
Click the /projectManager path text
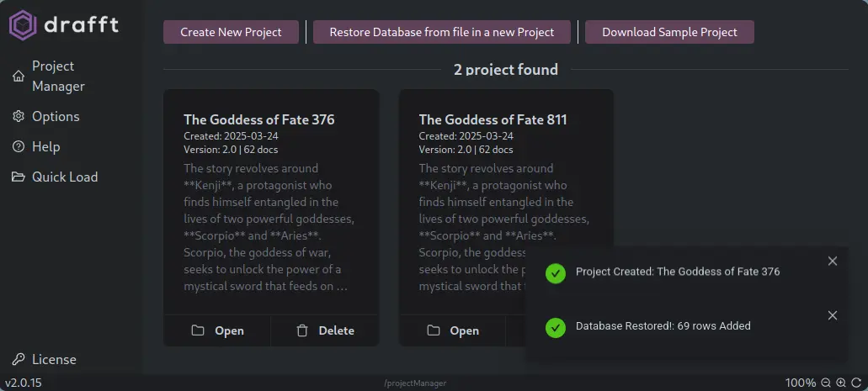pyautogui.click(x=415, y=383)
